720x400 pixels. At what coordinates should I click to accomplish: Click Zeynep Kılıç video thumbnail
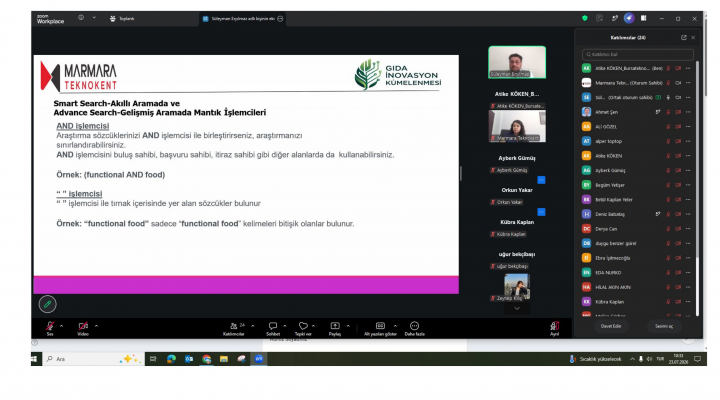(x=517, y=287)
